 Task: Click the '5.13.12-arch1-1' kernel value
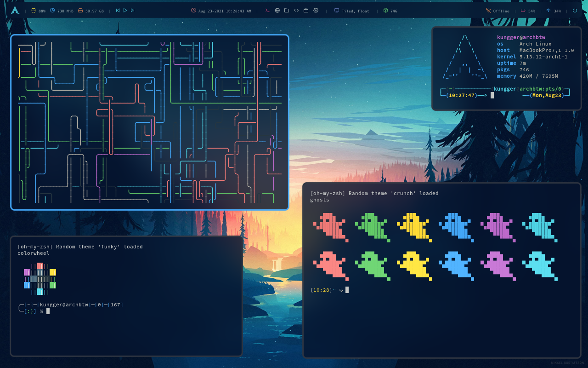(x=543, y=57)
